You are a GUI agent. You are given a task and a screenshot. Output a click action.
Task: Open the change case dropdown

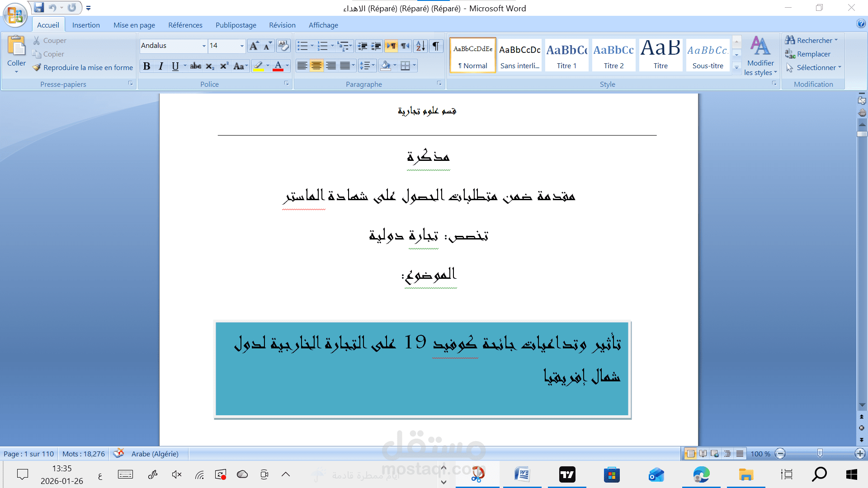point(241,66)
